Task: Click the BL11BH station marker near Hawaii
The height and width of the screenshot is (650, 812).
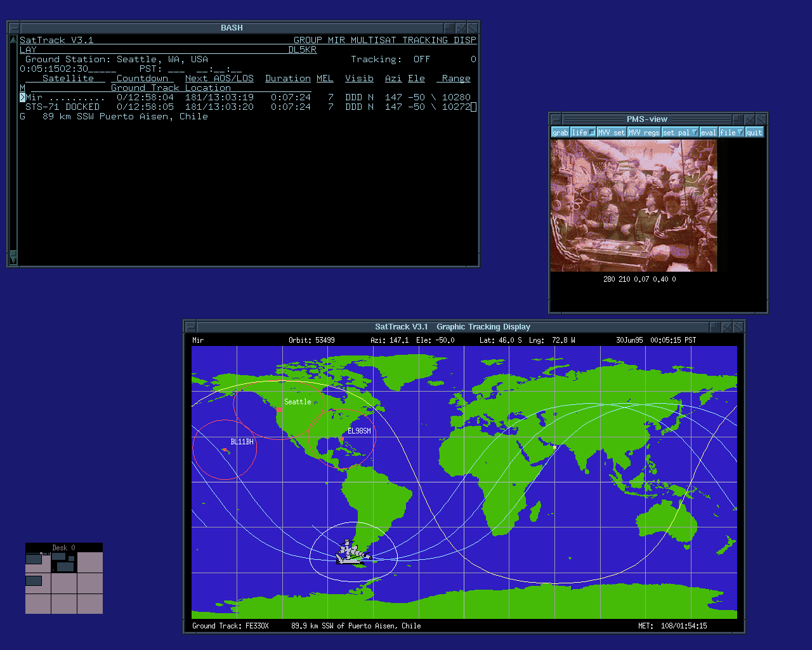Action: (225, 449)
